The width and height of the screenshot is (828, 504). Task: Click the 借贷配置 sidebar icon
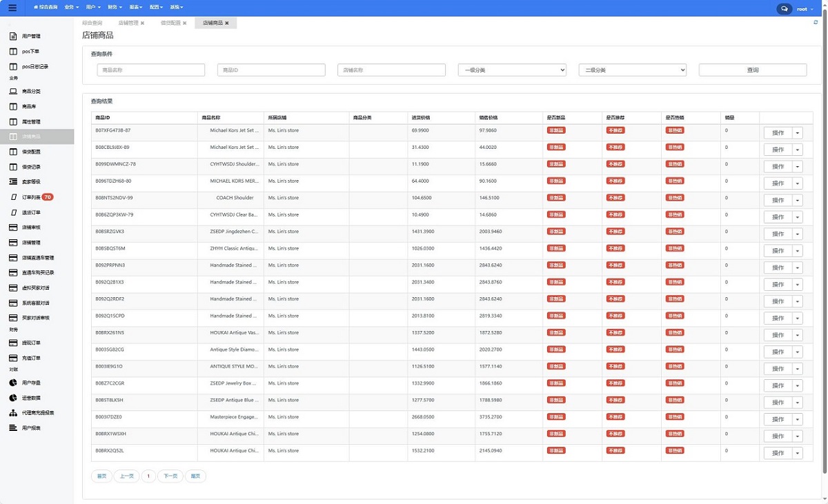click(x=13, y=152)
